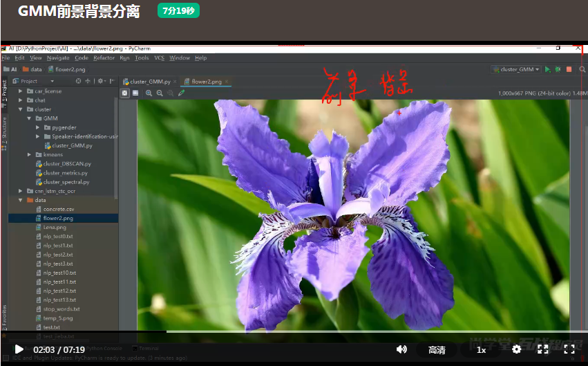
Task: Open the VCS menu
Action: click(160, 58)
